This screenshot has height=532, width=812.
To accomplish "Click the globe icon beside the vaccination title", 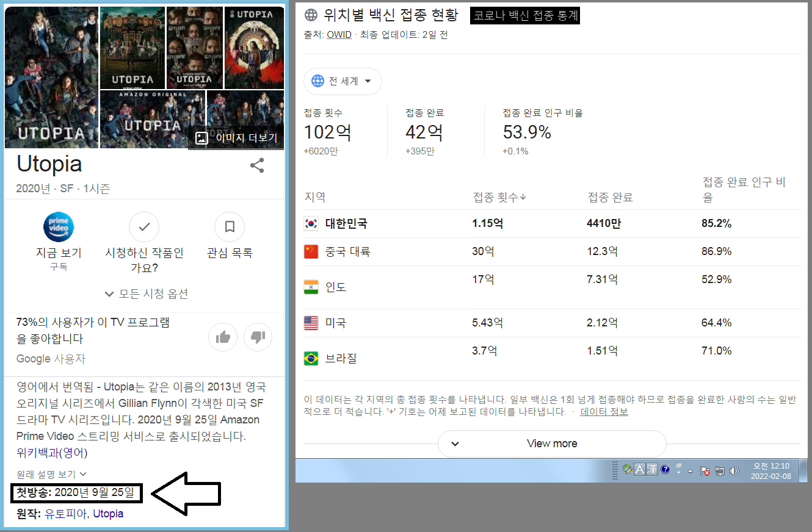I will point(311,15).
